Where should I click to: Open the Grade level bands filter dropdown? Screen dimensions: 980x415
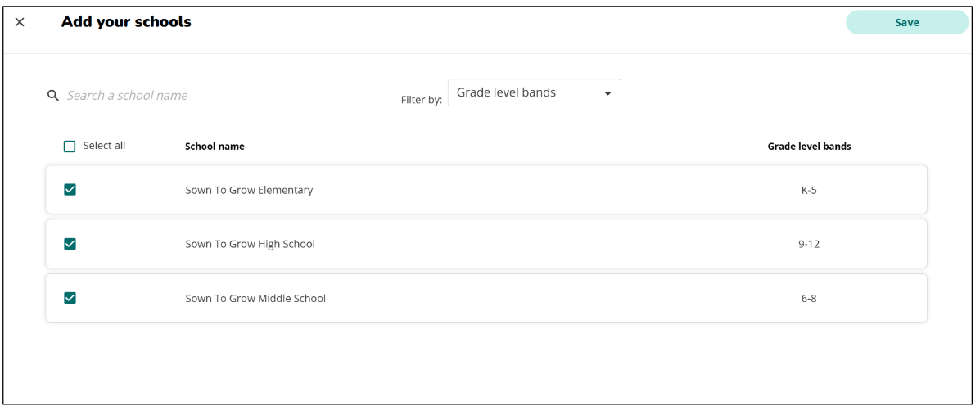(x=534, y=93)
